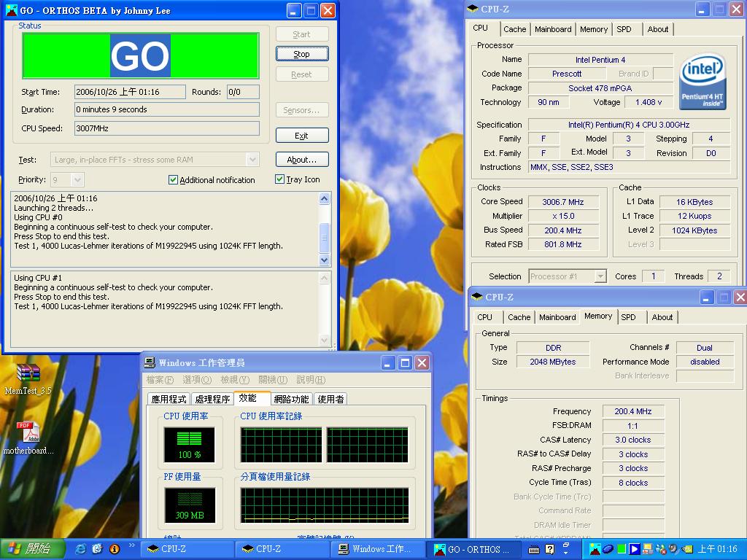
Task: Open the 關機(U) menu in Task Manager
Action: (273, 380)
